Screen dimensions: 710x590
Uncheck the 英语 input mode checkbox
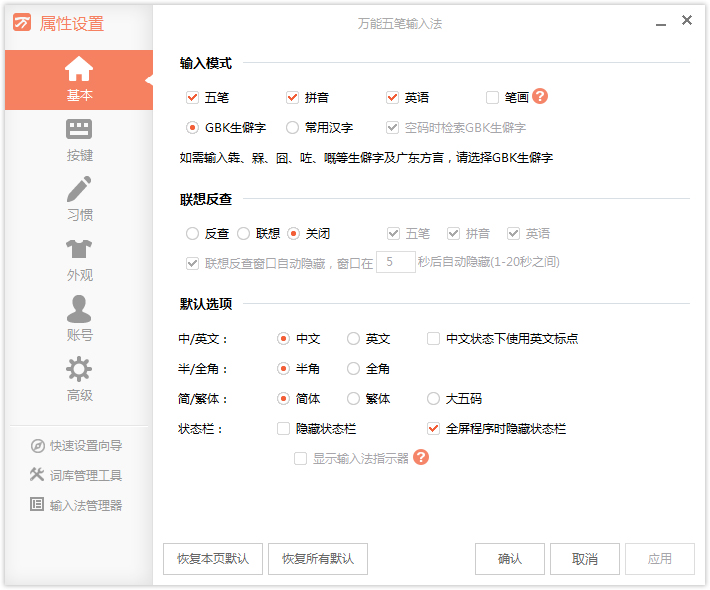click(x=392, y=97)
